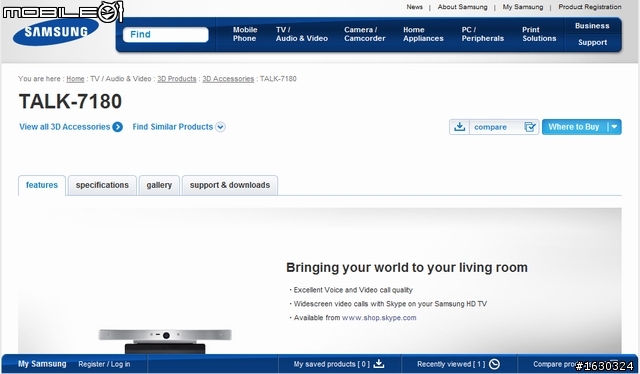This screenshot has height=374, width=640.
Task: Click the Widescreen video calls with Skype text
Action: (x=390, y=304)
